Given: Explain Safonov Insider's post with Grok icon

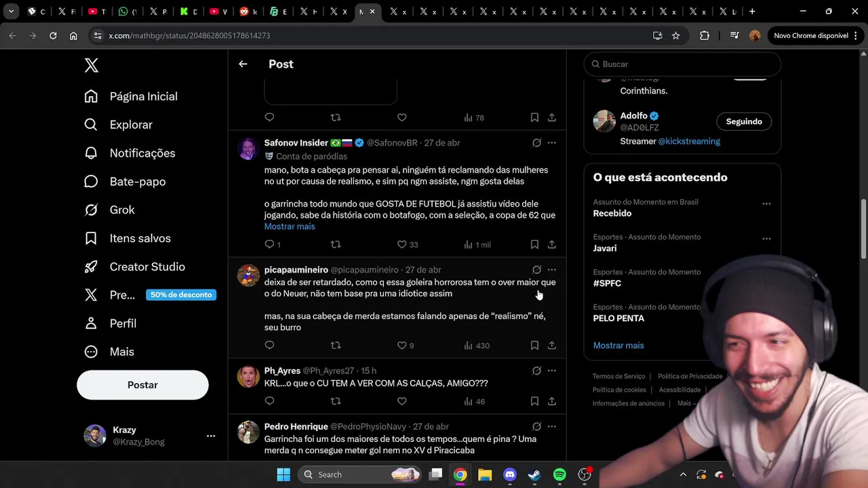Looking at the screenshot, I should [536, 143].
